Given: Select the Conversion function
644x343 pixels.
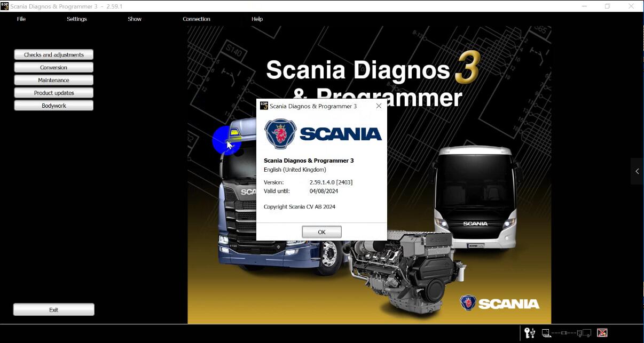Looking at the screenshot, I should [x=53, y=67].
